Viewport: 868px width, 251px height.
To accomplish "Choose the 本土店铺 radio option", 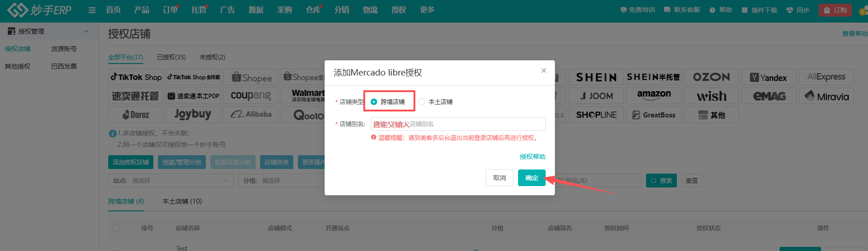I will point(436,102).
